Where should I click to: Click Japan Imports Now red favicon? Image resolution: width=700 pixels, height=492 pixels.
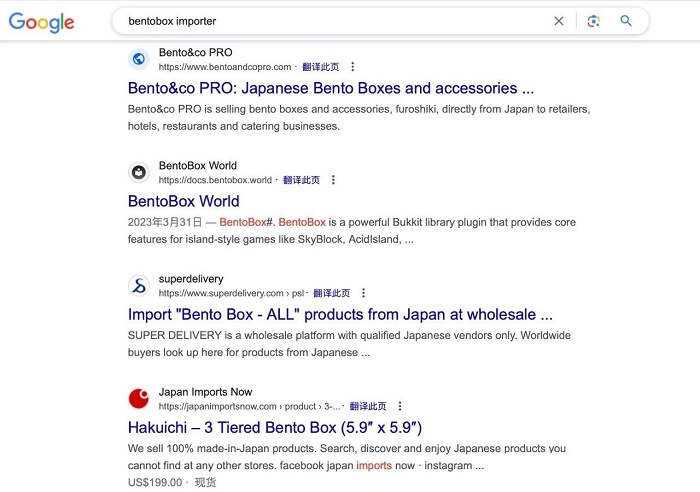[139, 398]
